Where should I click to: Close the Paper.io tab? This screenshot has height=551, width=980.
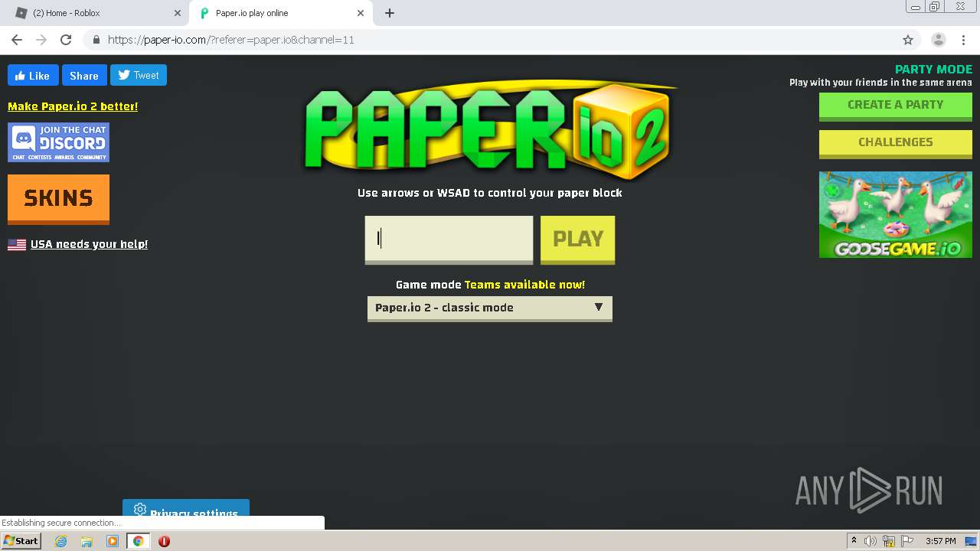click(360, 13)
